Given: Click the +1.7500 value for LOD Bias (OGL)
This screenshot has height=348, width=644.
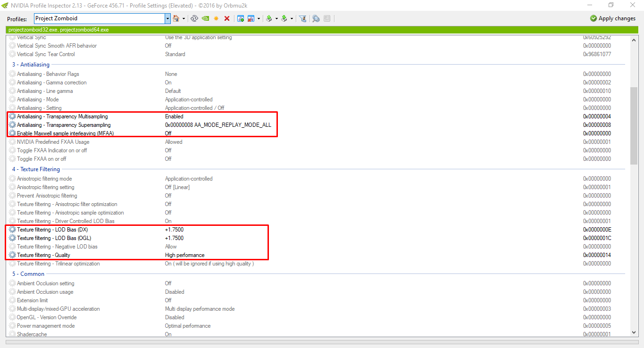Looking at the screenshot, I should click(174, 238).
